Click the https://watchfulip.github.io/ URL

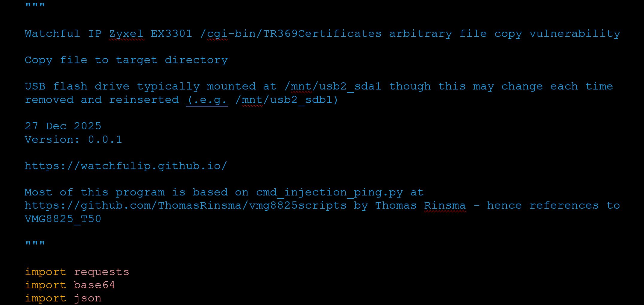[126, 166]
